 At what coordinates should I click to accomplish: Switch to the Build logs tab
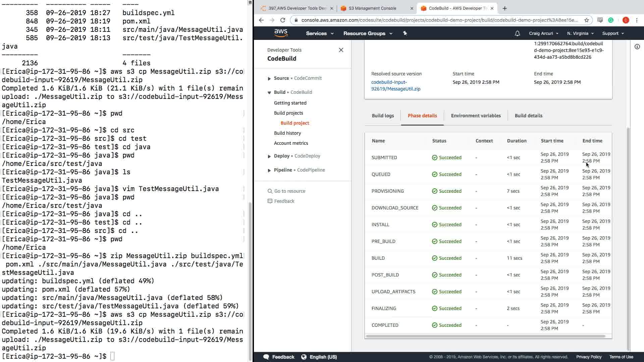[383, 116]
